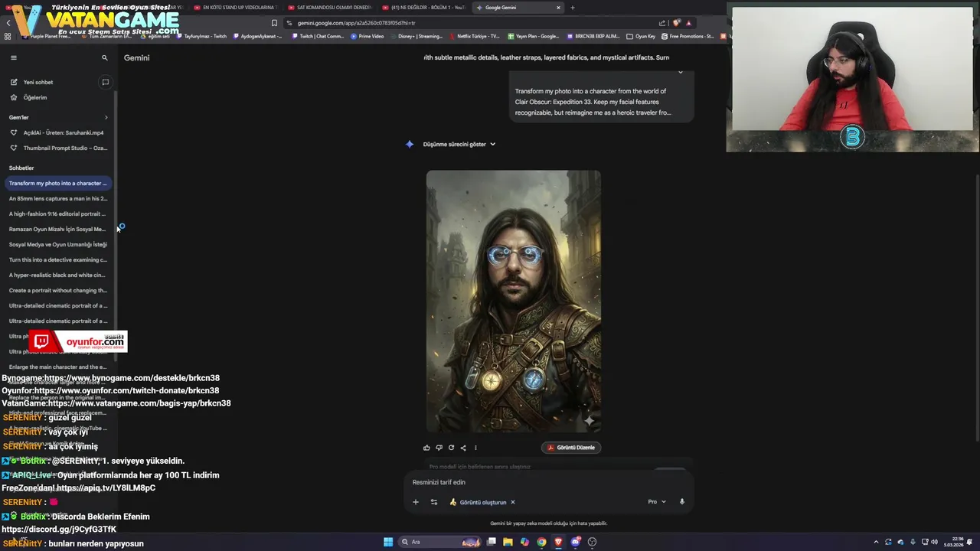Click the taskbar volume speaker icon
This screenshot has width=980, height=551.
click(934, 542)
